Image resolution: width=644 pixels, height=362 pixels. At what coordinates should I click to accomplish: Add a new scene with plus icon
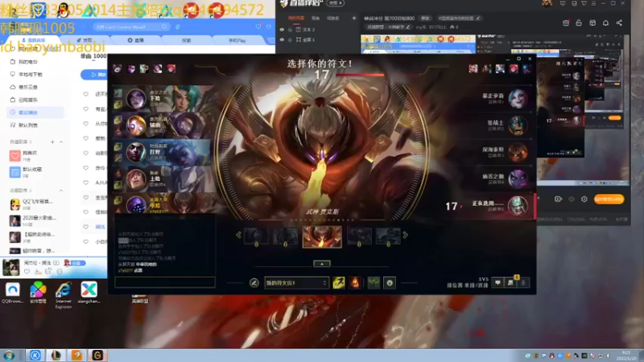[x=353, y=18]
